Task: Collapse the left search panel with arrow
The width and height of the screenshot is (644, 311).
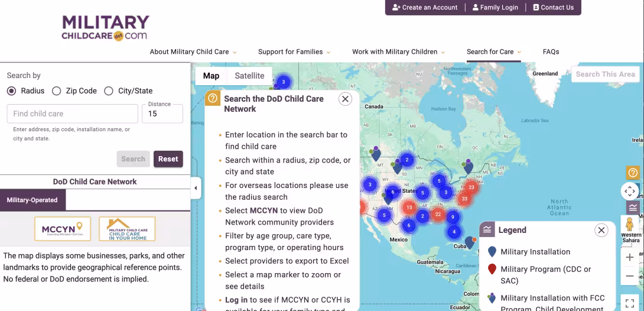Action: click(196, 188)
